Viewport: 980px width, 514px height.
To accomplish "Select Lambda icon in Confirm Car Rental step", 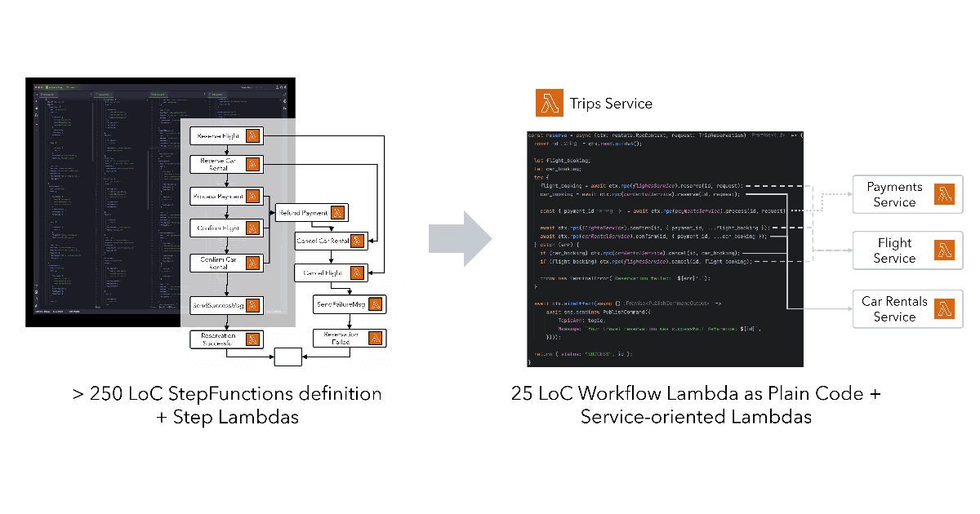I will point(253,263).
